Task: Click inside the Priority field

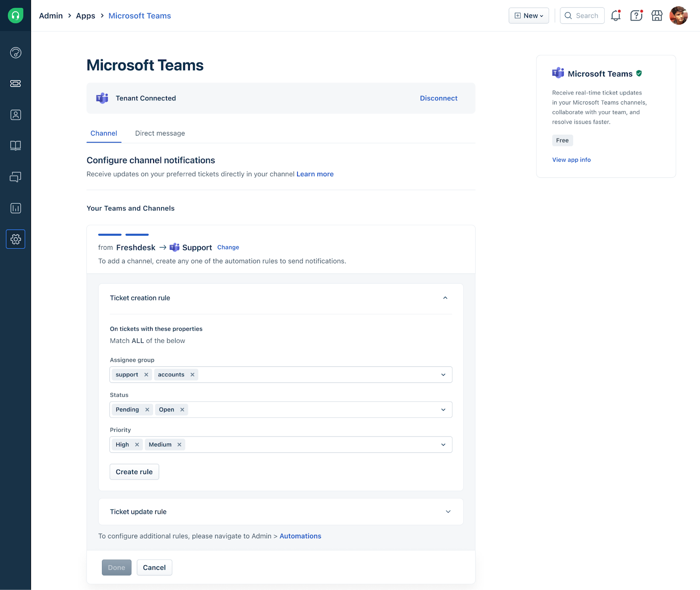Action: pos(281,445)
